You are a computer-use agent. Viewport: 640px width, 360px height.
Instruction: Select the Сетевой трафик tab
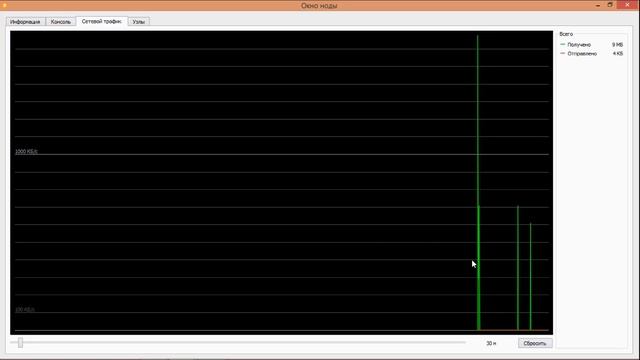[102, 21]
